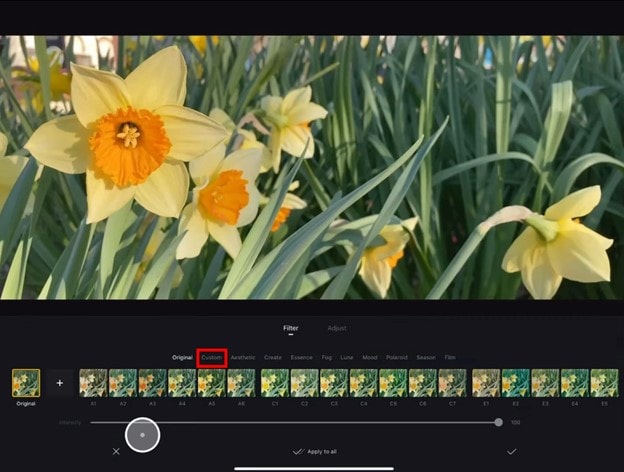The image size is (624, 472).
Task: Apply the E2 filter thumbnail
Action: (516, 383)
